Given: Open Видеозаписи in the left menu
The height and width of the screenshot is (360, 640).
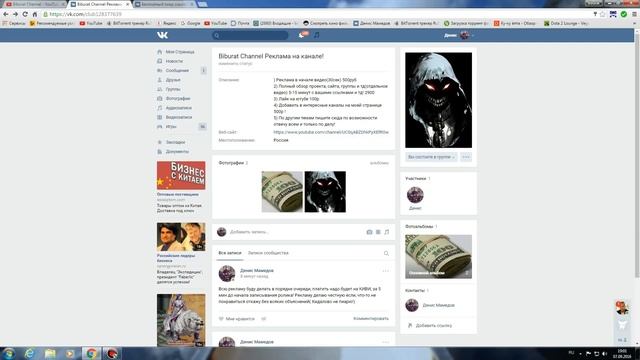Looking at the screenshot, I should tap(179, 117).
